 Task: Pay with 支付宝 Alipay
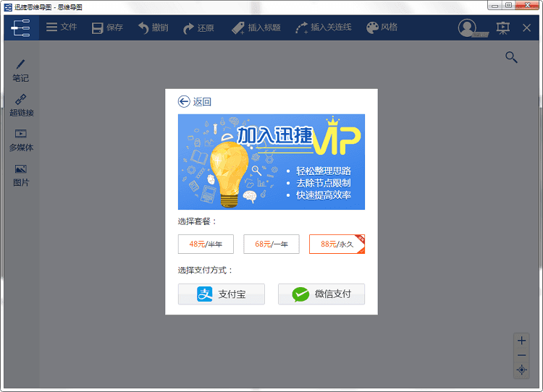point(222,294)
